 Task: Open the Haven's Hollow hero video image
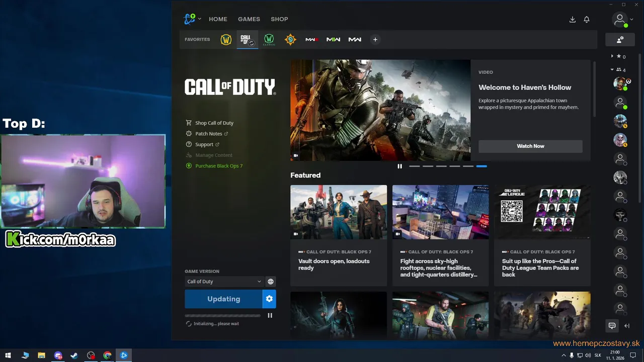380,111
